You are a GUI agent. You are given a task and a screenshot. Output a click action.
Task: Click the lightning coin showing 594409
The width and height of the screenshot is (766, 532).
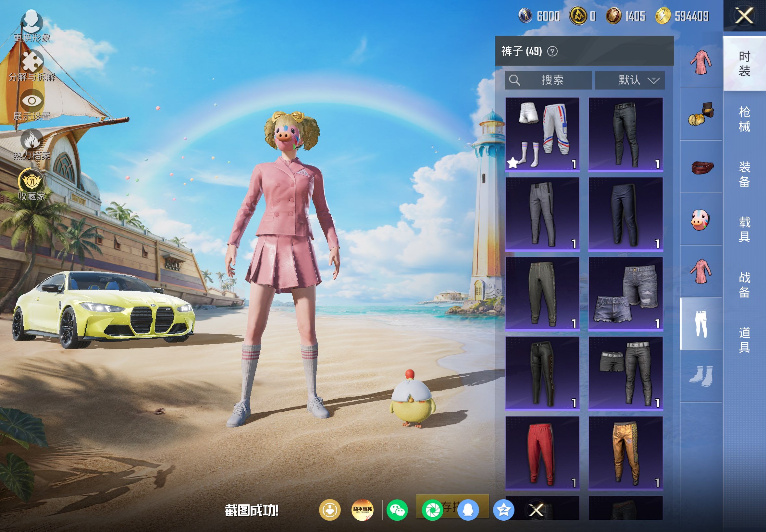(x=663, y=16)
